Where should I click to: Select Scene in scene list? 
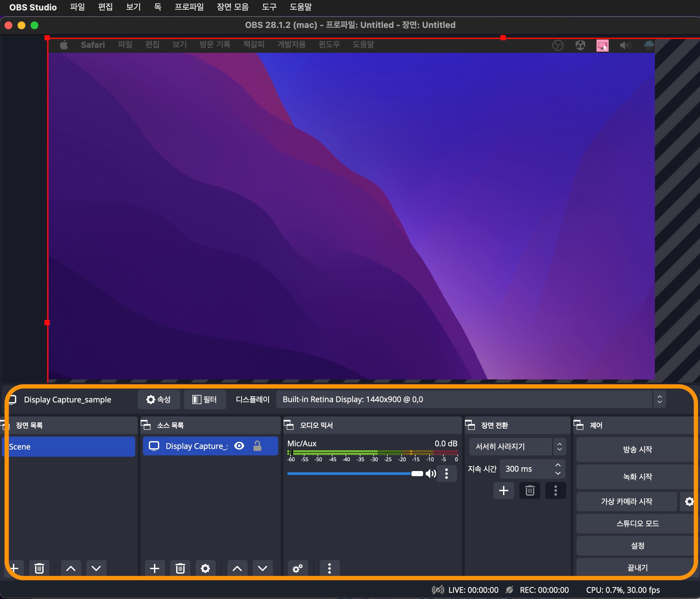pos(69,446)
